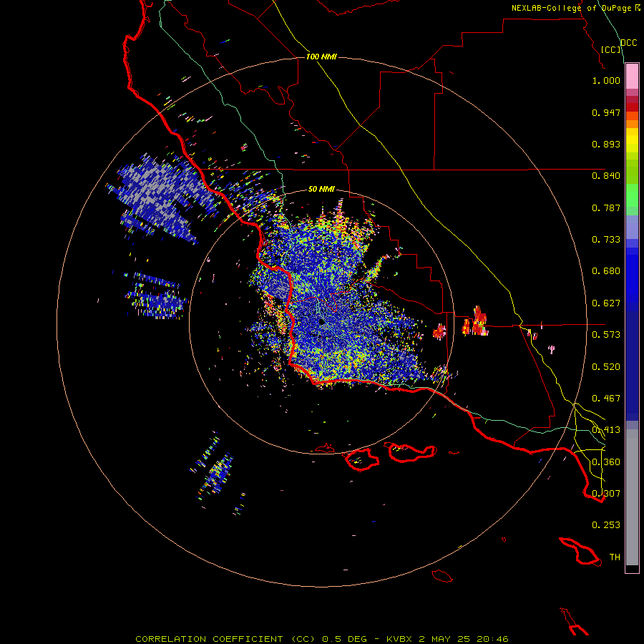
Task: Click the 50 NMI range ring label
Action: 321,189
